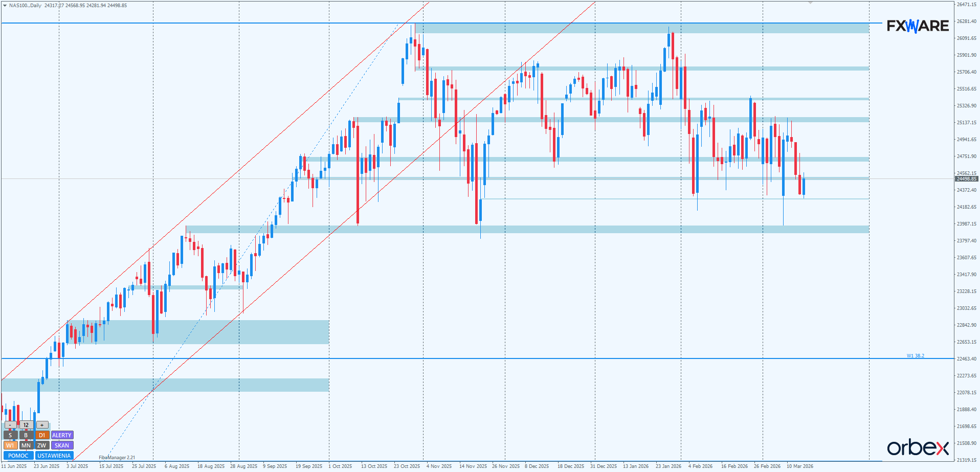Toggle the MN timeframe button

coord(26,445)
